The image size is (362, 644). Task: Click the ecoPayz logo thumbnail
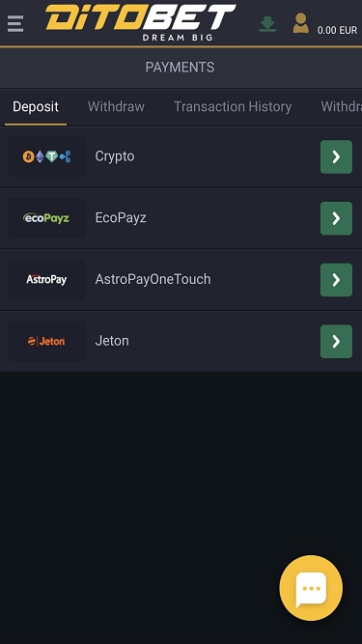tap(46, 218)
